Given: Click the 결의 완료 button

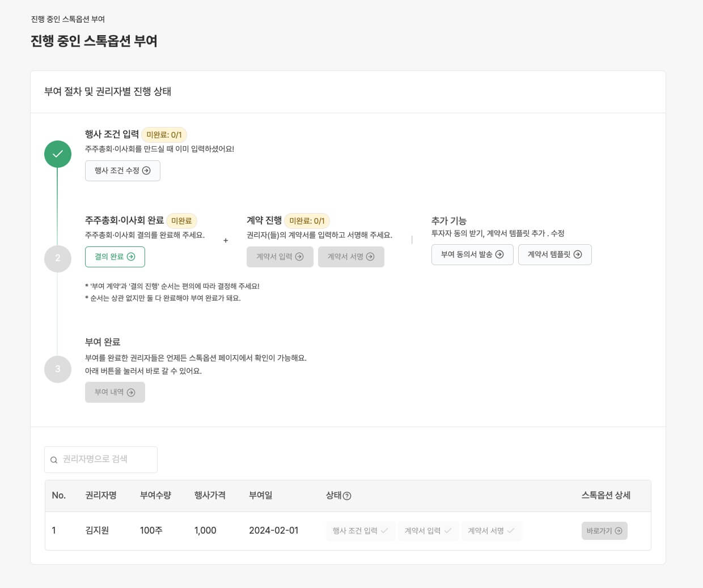Looking at the screenshot, I should (x=115, y=257).
